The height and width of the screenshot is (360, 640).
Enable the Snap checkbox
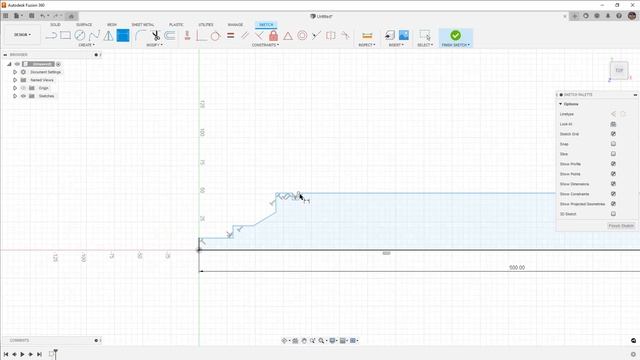[x=613, y=144]
